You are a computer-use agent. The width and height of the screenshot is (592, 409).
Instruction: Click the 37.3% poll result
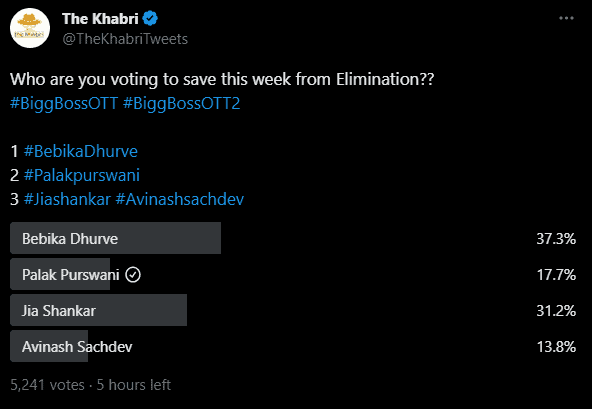(x=556, y=238)
